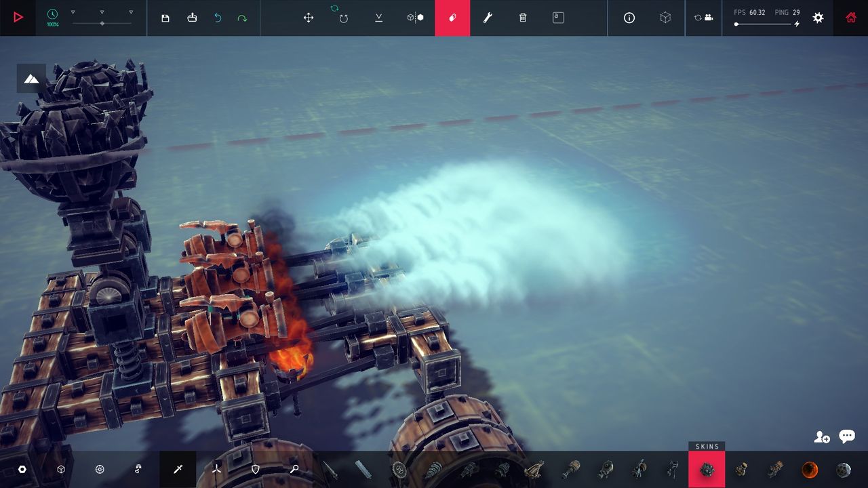Select the rotate tool

click(344, 18)
